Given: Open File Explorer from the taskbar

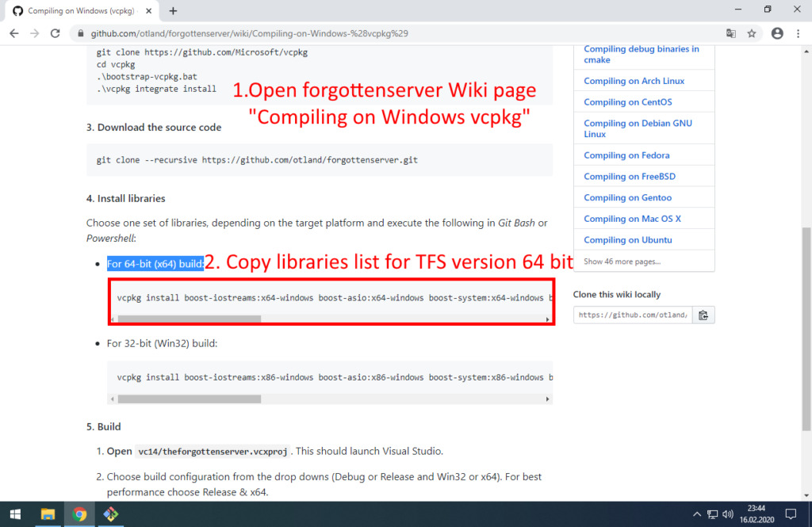Looking at the screenshot, I should [x=48, y=514].
